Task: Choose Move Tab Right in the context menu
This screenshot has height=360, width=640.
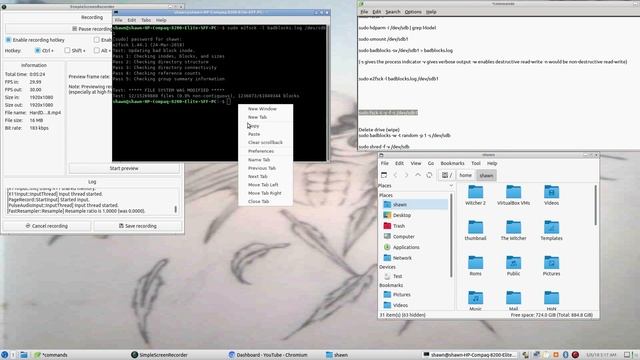Action: (265, 193)
